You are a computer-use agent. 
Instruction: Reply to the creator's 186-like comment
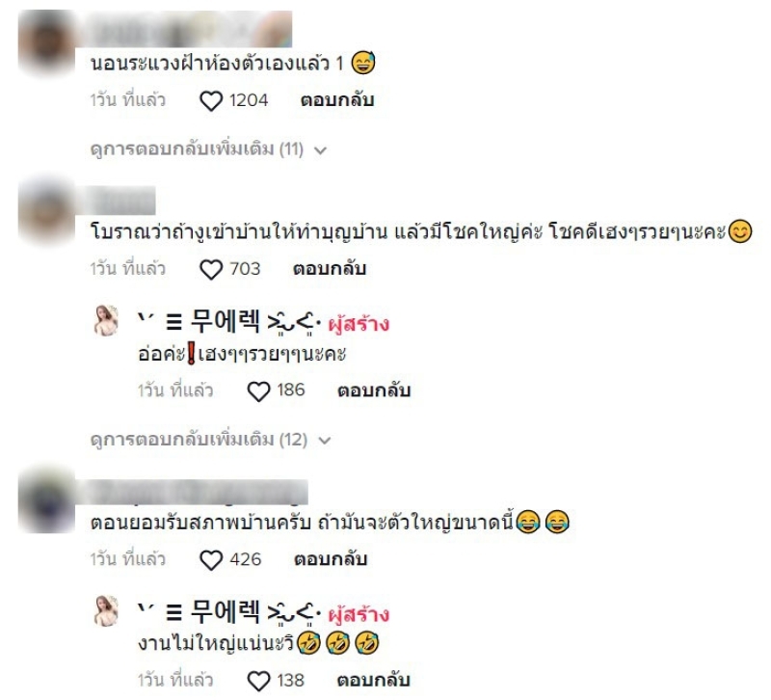tap(374, 390)
